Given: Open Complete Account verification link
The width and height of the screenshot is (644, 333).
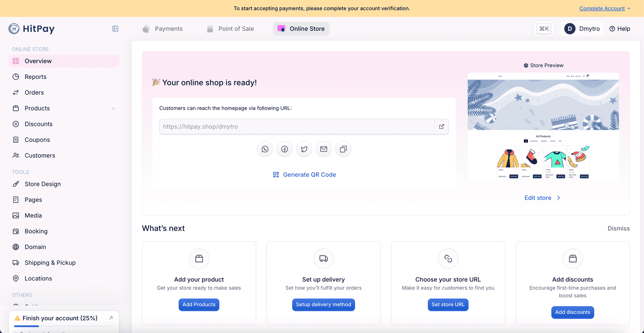Looking at the screenshot, I should [602, 8].
